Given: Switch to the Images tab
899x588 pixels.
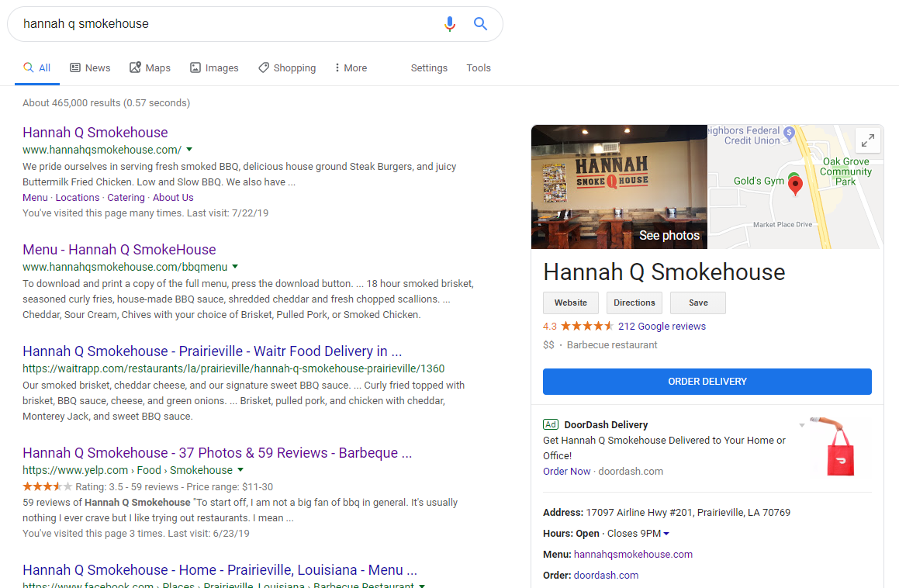Looking at the screenshot, I should pyautogui.click(x=214, y=67).
